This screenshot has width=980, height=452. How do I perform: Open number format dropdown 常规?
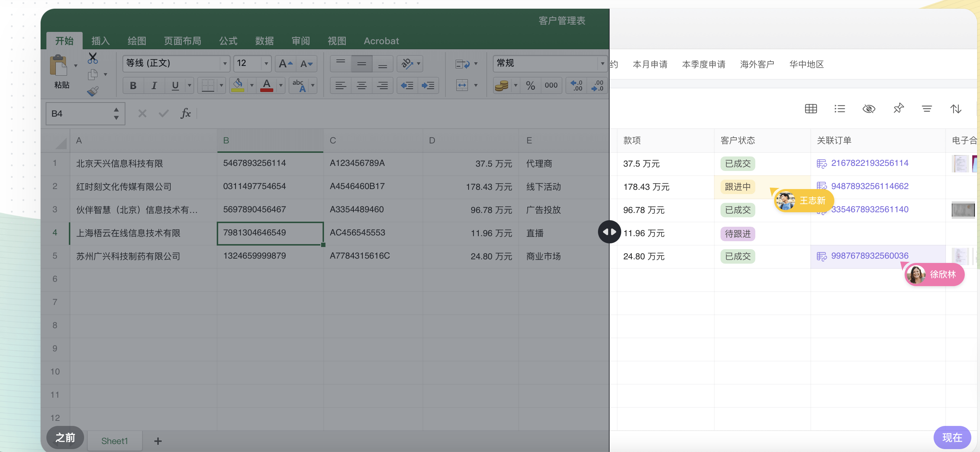click(550, 63)
